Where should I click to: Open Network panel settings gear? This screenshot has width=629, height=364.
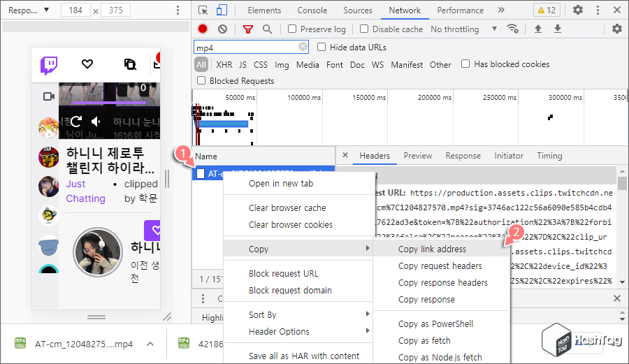617,29
